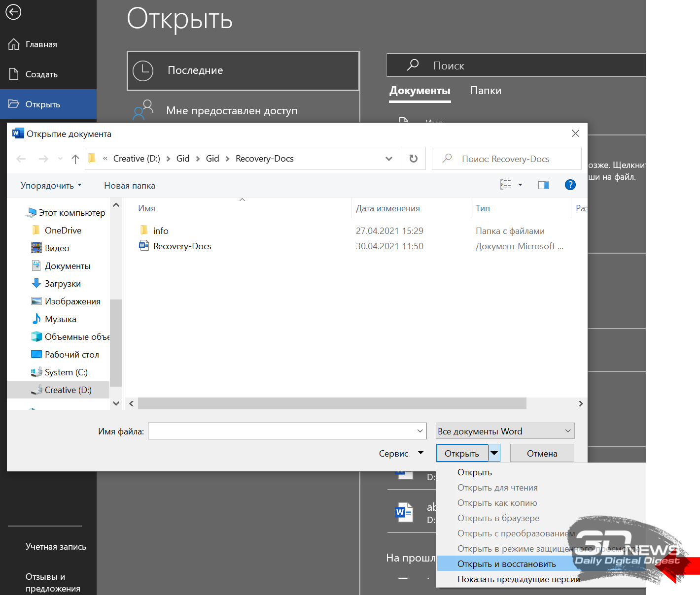Click the back arrow in Word backstage

[x=13, y=12]
